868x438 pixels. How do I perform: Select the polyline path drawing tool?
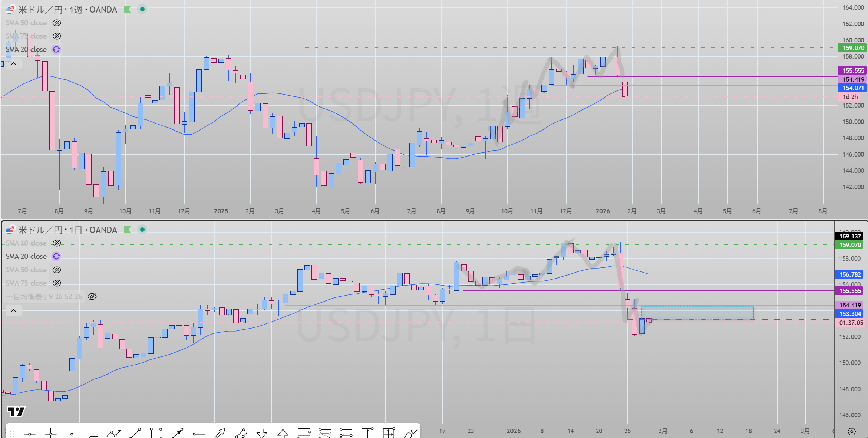(x=114, y=433)
